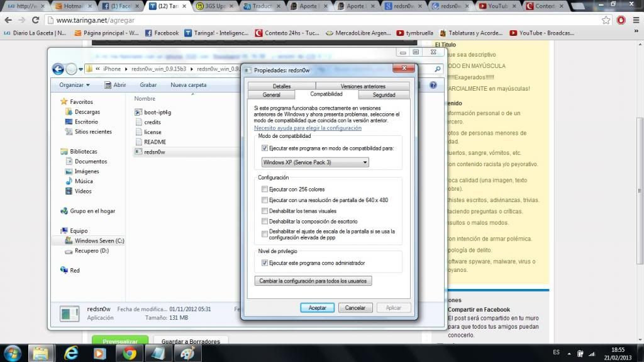Click Nueva carpeta in toolbar
This screenshot has height=362, width=644.
(189, 85)
